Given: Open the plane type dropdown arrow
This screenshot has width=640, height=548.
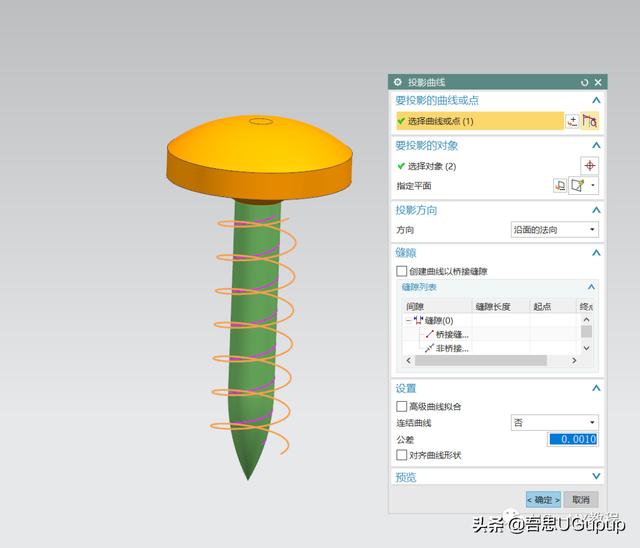Looking at the screenshot, I should (x=593, y=186).
